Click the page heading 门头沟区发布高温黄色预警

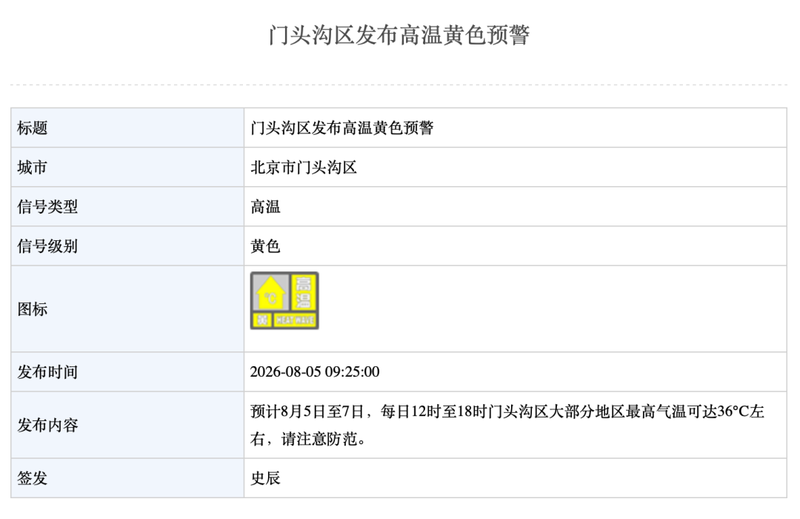coord(399,35)
